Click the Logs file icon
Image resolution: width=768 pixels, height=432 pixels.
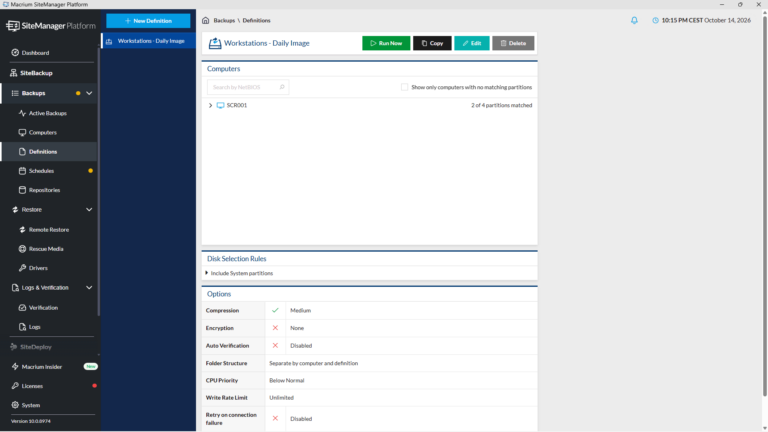point(22,327)
